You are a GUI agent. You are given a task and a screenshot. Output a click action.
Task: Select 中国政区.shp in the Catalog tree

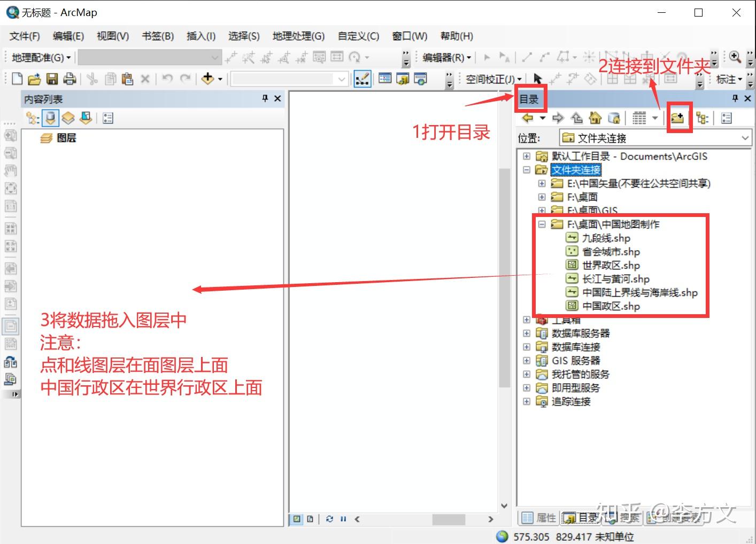point(610,306)
